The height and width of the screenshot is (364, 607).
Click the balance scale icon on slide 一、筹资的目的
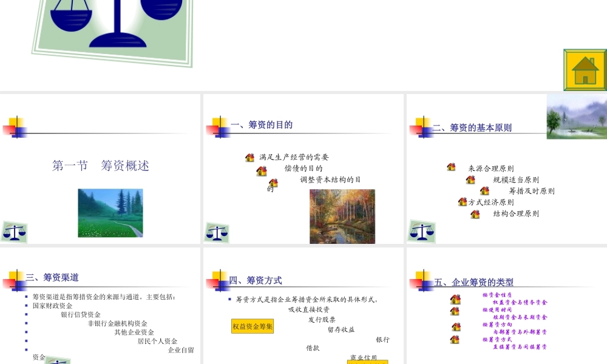[x=217, y=231]
